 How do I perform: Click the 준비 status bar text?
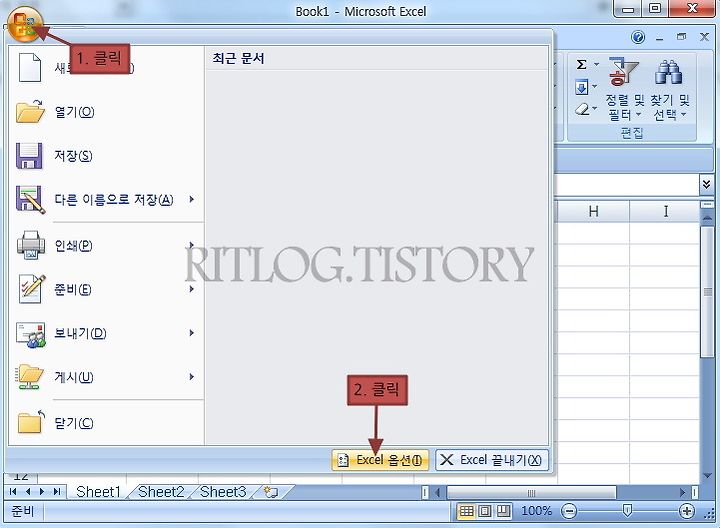tap(22, 511)
